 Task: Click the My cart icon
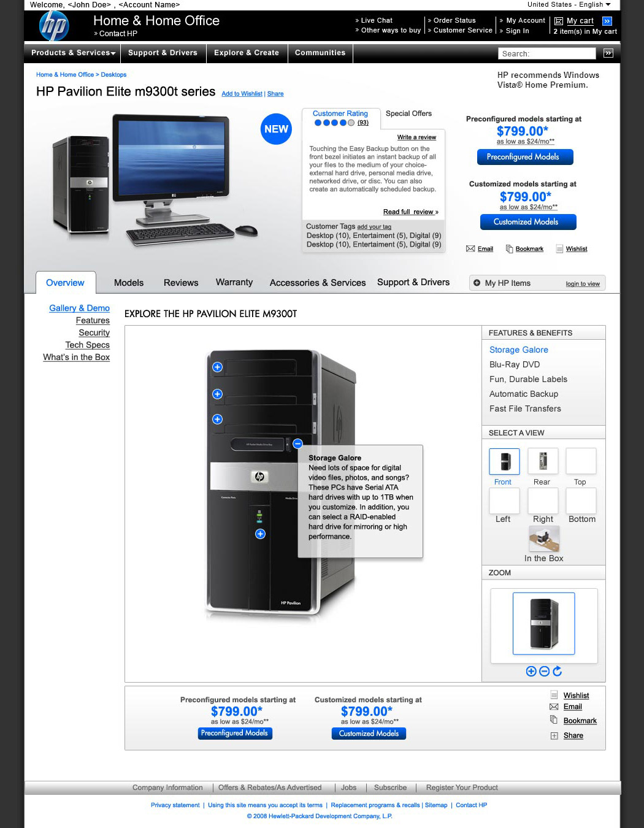(x=558, y=21)
